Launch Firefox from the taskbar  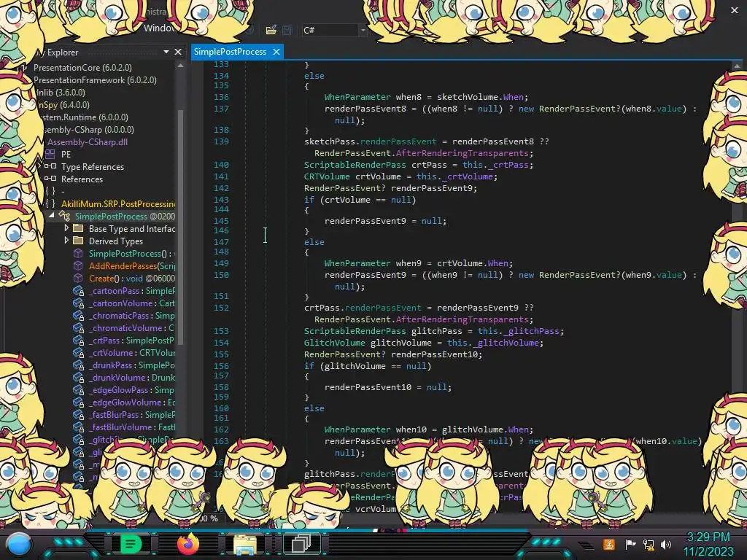187,543
